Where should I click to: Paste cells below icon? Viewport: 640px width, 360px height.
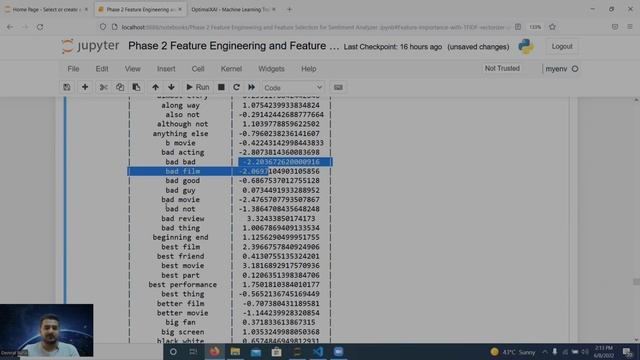(x=136, y=87)
